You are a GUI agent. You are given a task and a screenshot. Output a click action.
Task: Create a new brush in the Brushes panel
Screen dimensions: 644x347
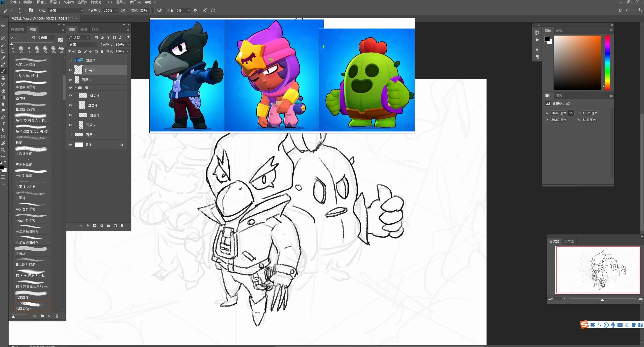point(50,316)
